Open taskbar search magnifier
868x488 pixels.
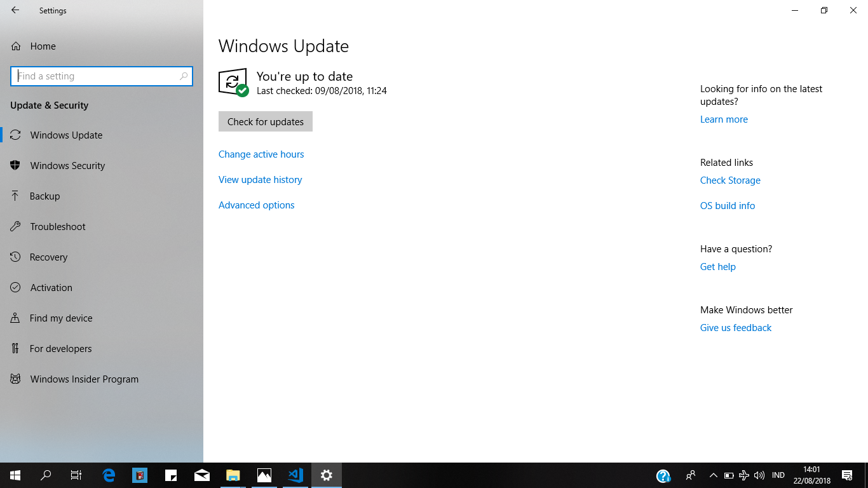pos(46,475)
